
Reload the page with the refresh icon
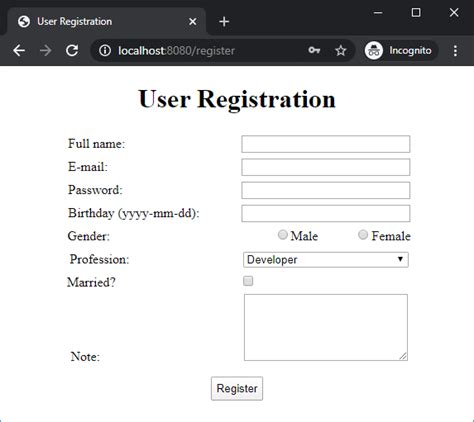(72, 51)
